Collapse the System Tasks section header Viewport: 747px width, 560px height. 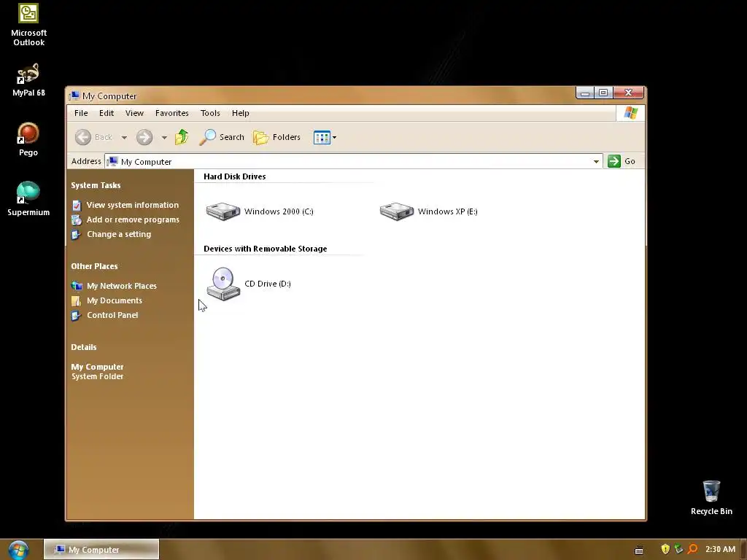tap(96, 185)
